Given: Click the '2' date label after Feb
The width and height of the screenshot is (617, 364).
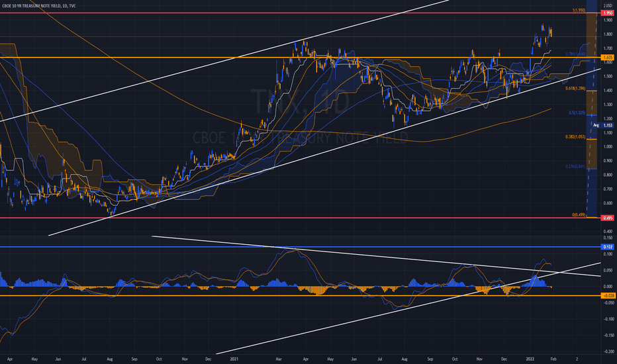Looking at the screenshot, I should (x=577, y=359).
